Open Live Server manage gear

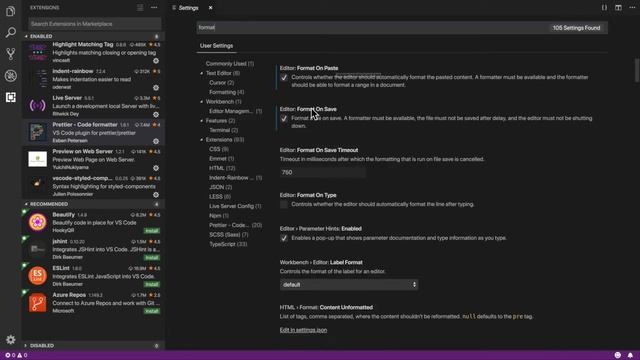[x=156, y=114]
